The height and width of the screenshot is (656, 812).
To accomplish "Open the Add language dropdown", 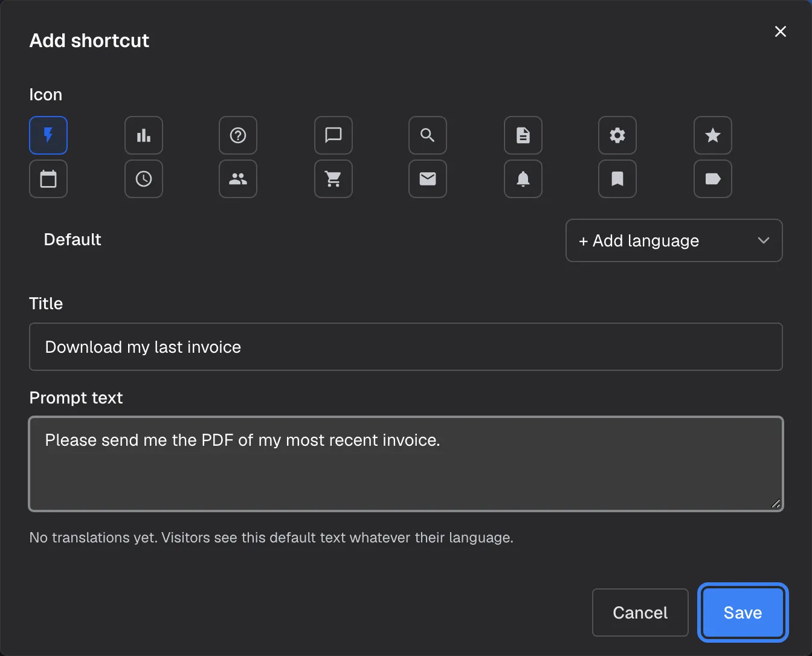I will (674, 240).
